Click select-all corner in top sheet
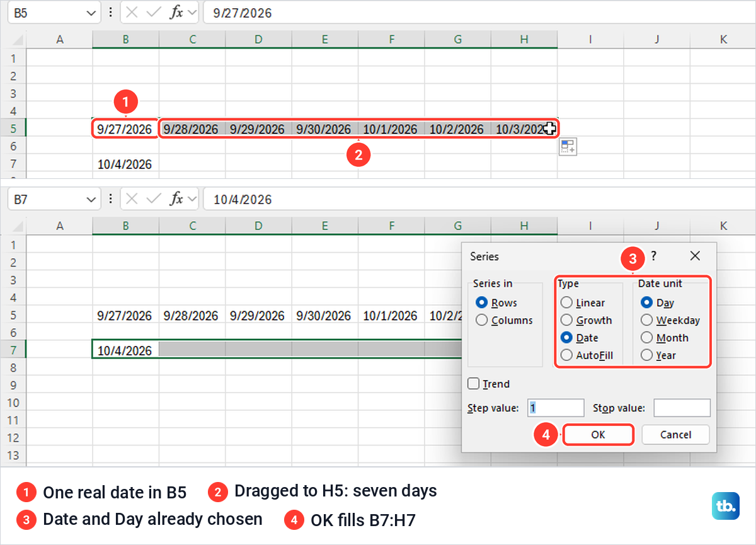 point(13,39)
